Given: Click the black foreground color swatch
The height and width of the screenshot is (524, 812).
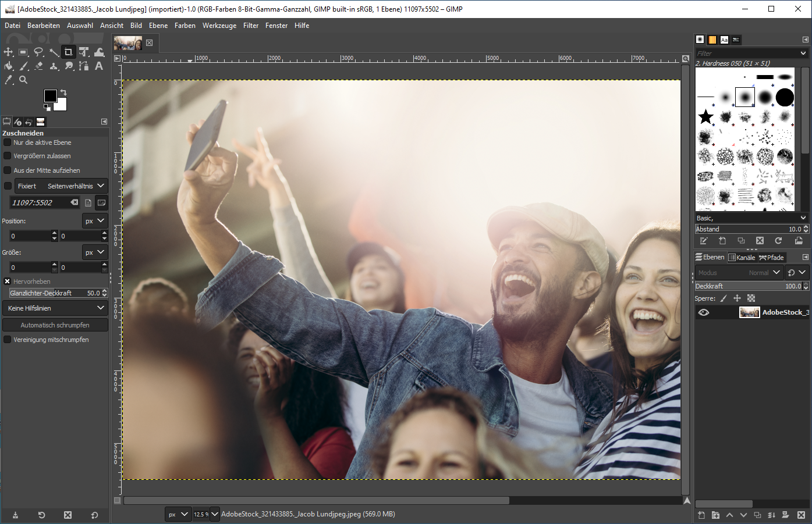Looking at the screenshot, I should 50,96.
